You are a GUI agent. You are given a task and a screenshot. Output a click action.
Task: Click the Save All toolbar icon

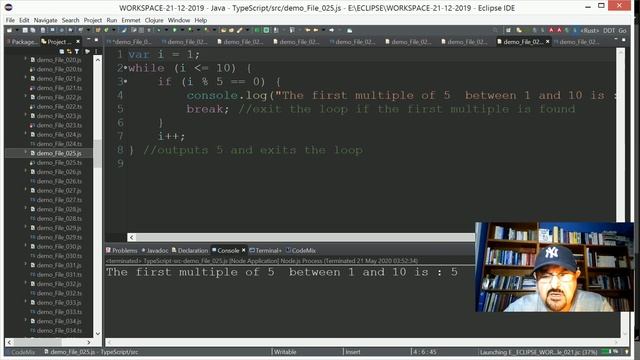coord(33,30)
